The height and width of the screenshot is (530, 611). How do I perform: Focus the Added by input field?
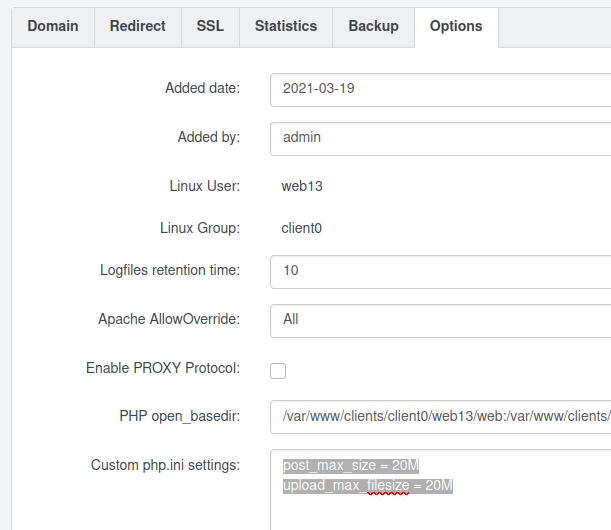(440, 139)
